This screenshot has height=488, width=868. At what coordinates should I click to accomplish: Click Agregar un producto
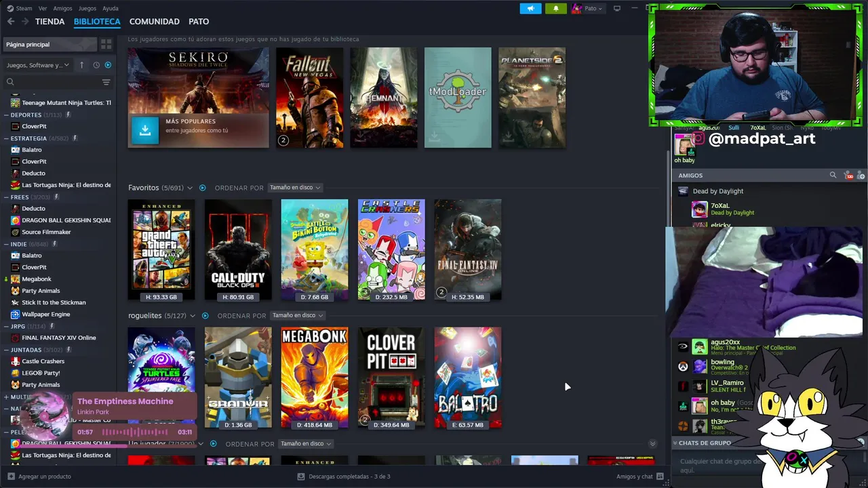[x=39, y=476]
